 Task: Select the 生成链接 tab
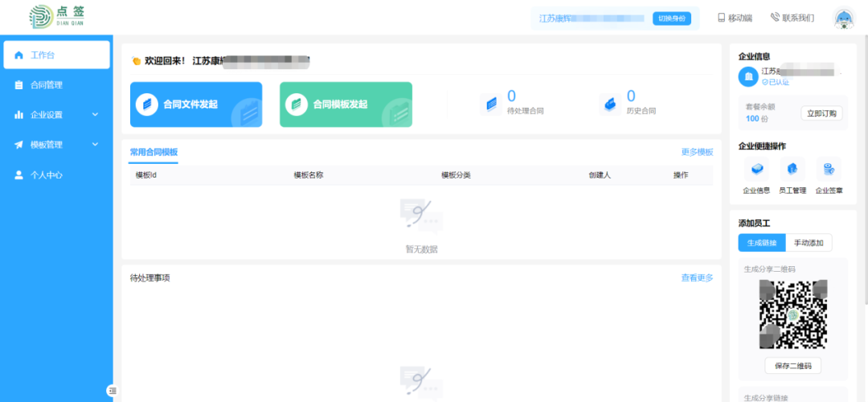(x=761, y=243)
